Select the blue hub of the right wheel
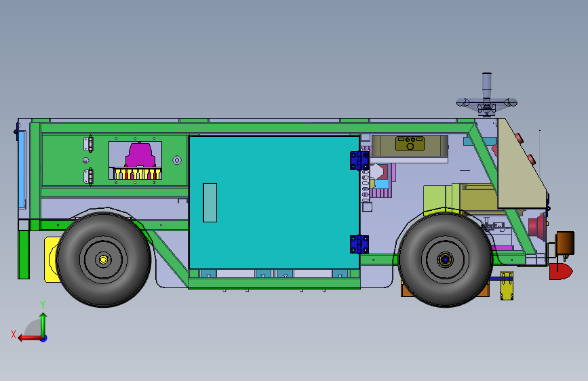 click(445, 259)
